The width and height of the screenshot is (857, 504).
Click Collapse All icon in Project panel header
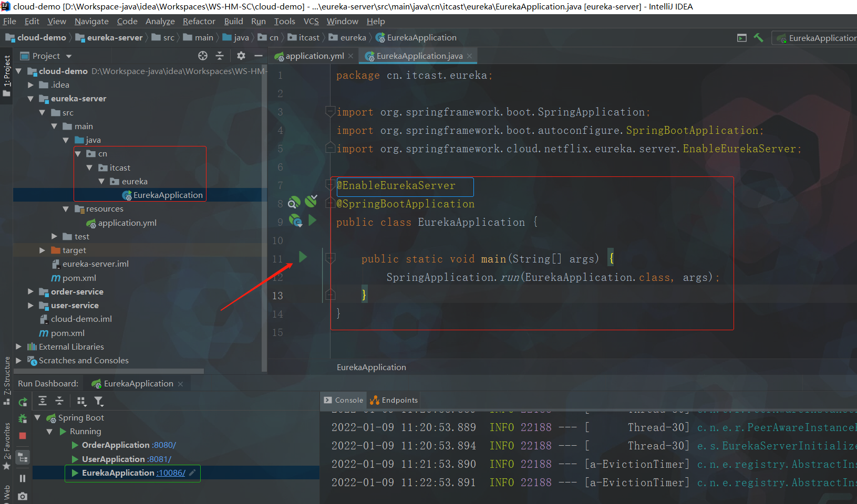(x=220, y=56)
